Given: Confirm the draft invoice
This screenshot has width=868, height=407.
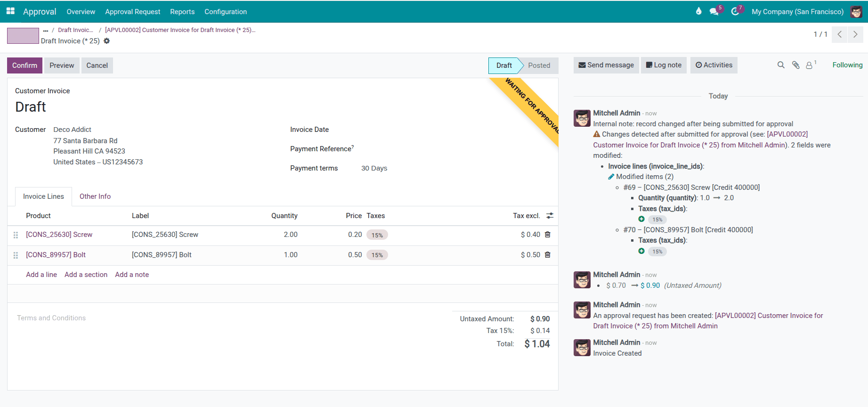Looking at the screenshot, I should (24, 65).
